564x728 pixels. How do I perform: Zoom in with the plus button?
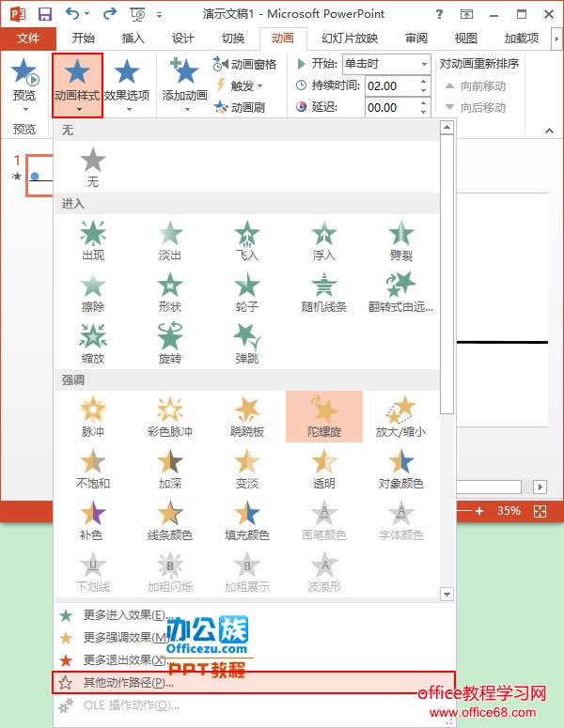tap(479, 511)
